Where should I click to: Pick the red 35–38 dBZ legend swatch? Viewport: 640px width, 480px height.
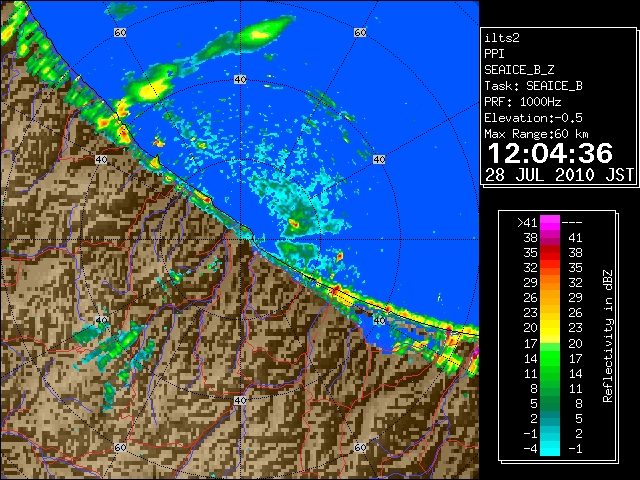click(550, 253)
